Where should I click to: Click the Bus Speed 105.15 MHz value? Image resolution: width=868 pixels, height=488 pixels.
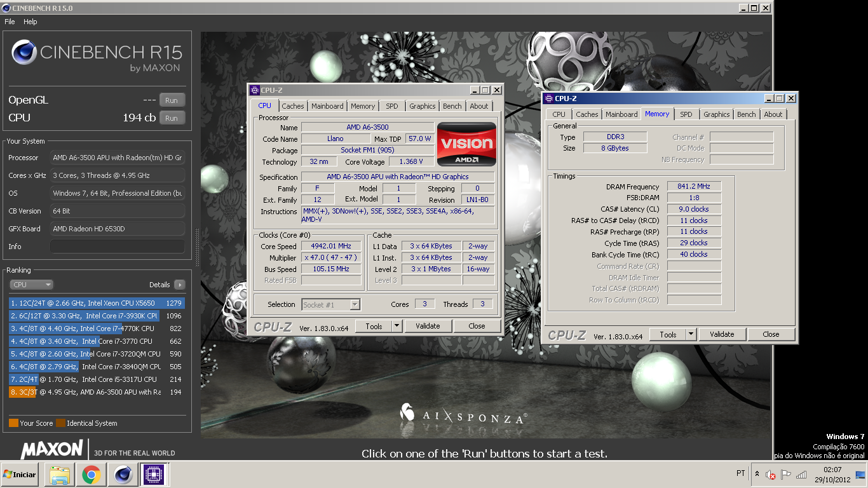click(x=331, y=269)
